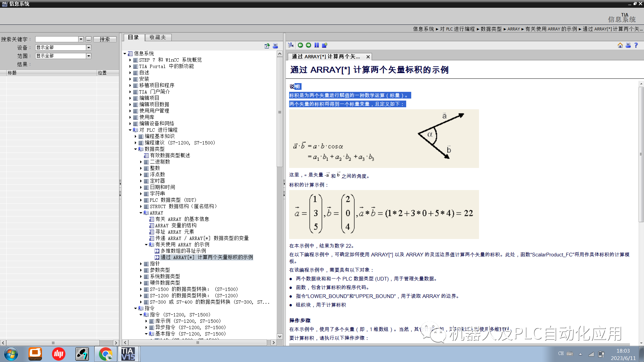
Task: Click the contents tree vertical scrollbar
Action: [280, 112]
